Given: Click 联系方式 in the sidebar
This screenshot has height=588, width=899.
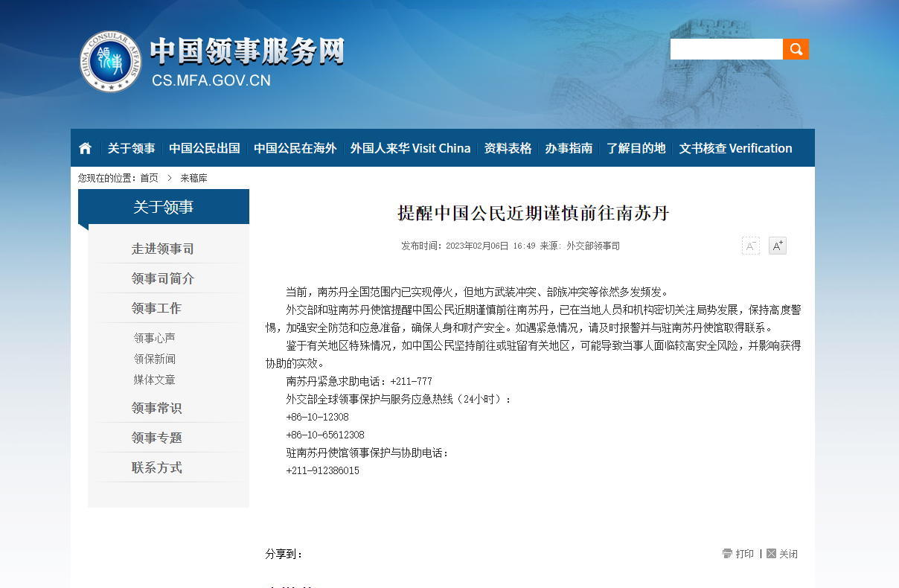Looking at the screenshot, I should [156, 467].
